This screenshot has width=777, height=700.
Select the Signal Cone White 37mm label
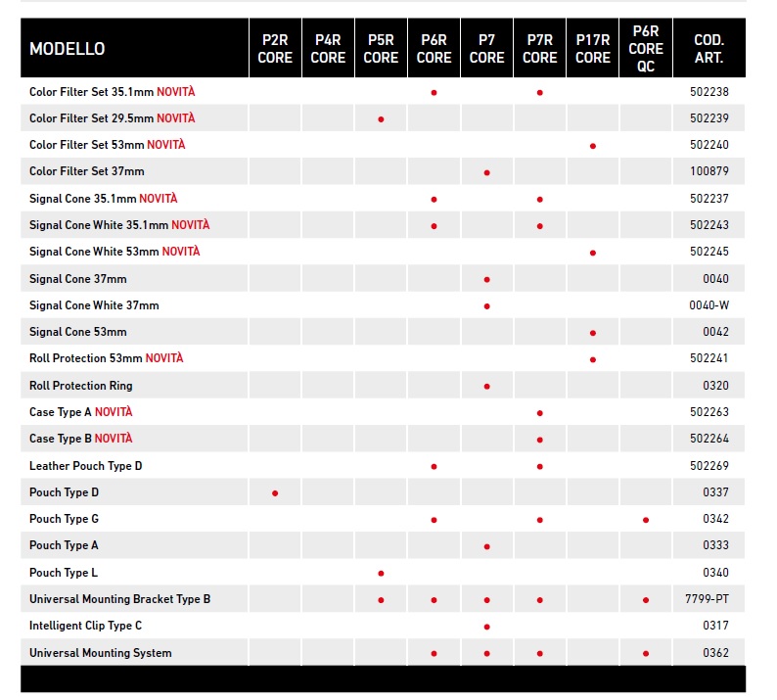point(94,305)
